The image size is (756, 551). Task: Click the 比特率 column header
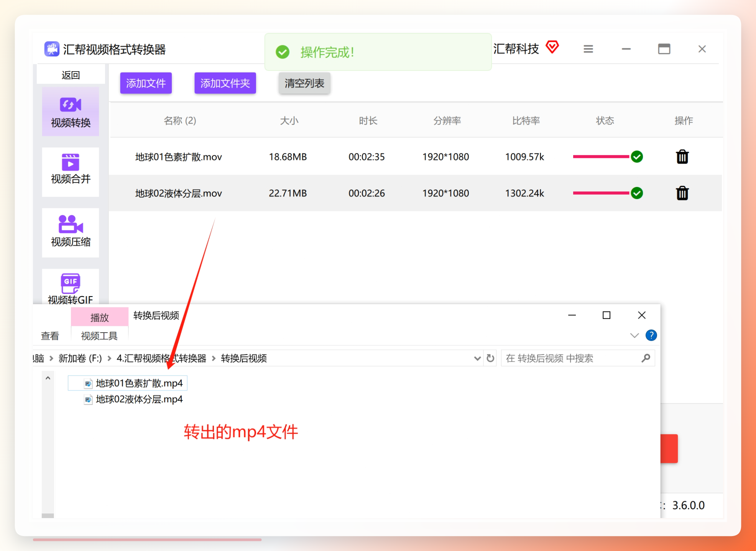526,121
